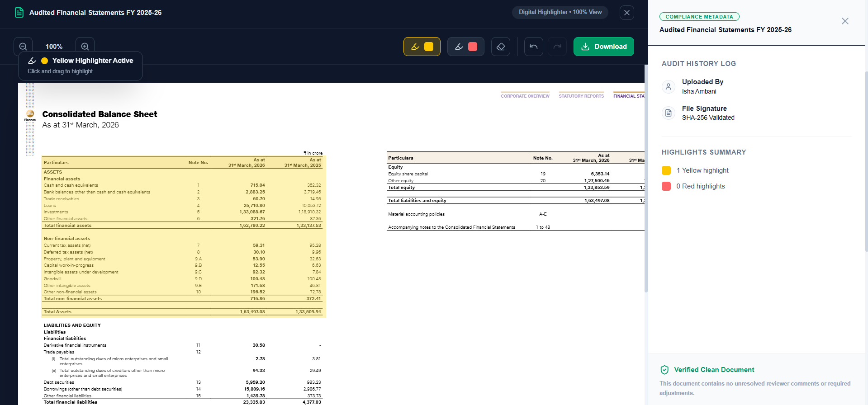This screenshot has height=405, width=868.
Task: Click the Uploaded By user icon
Action: click(669, 86)
